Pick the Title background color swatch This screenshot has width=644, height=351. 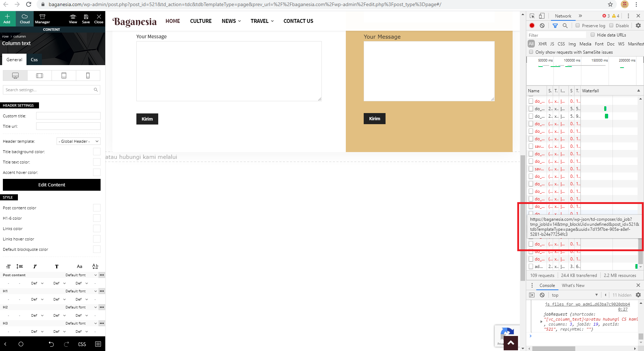click(x=97, y=152)
